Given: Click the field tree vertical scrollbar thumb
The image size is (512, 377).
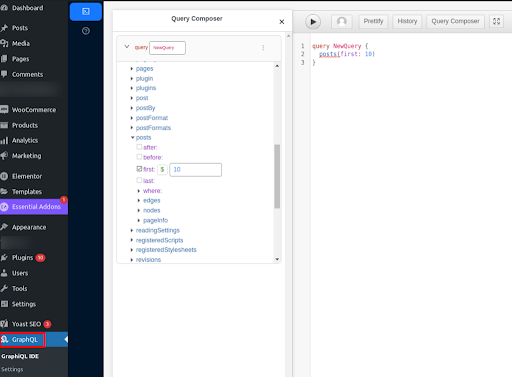Looking at the screenshot, I should (277, 176).
